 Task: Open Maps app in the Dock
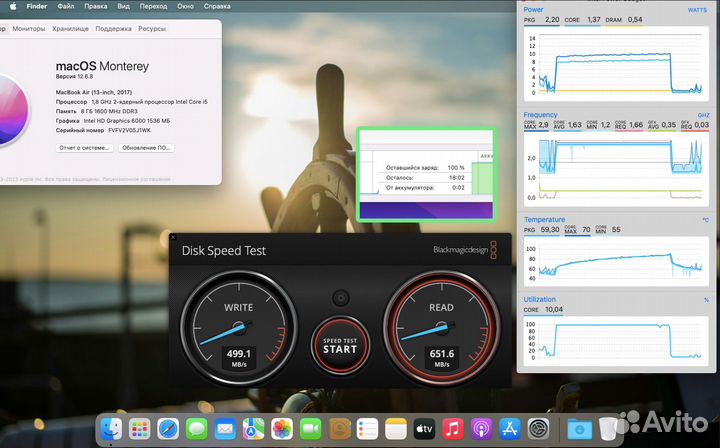[253, 430]
